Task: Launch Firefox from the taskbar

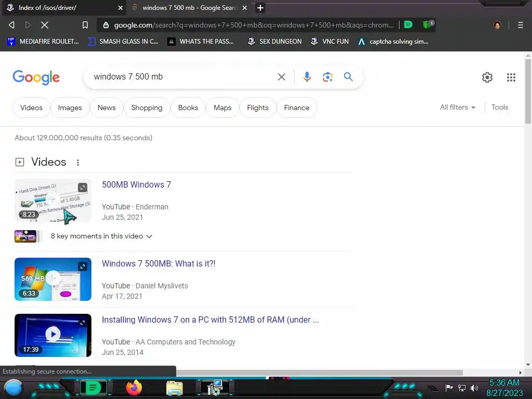Action: (x=134, y=388)
